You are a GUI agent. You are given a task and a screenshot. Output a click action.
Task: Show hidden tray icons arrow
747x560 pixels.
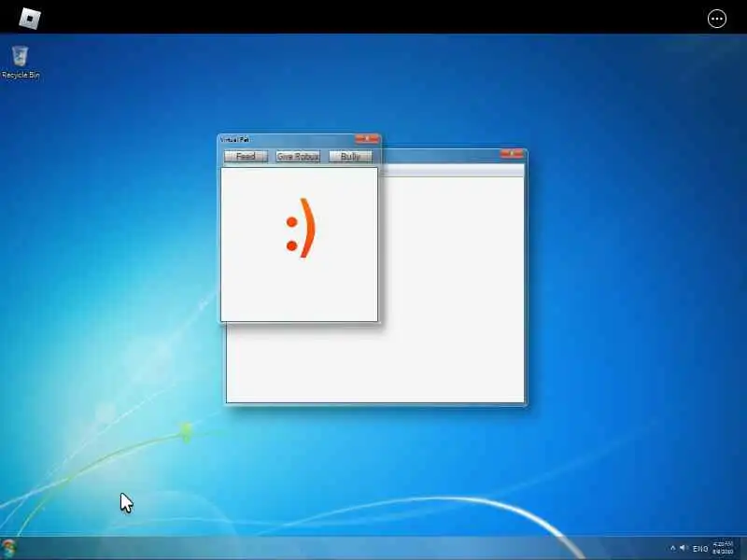(672, 549)
